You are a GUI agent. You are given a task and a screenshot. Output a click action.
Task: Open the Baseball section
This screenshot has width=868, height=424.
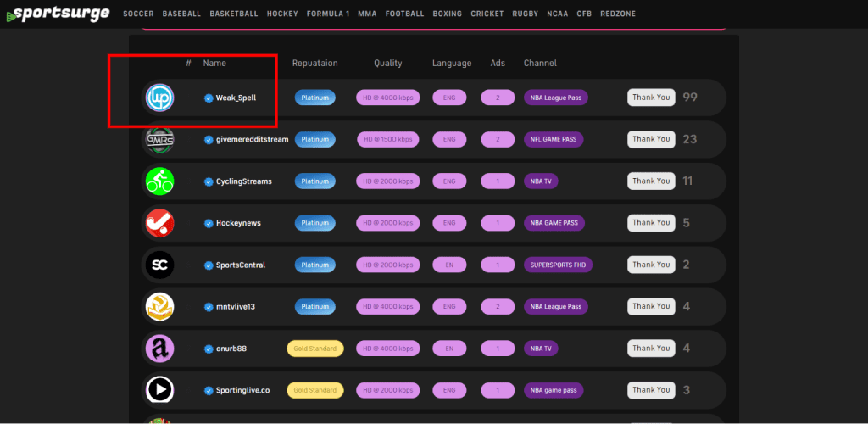[x=181, y=14]
